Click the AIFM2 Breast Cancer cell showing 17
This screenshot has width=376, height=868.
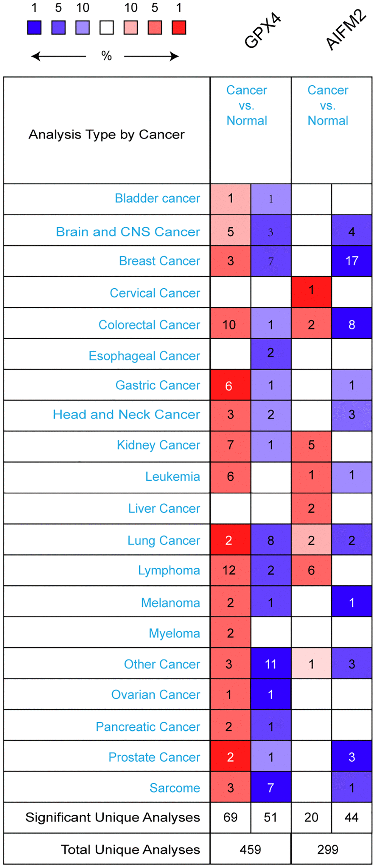352,261
